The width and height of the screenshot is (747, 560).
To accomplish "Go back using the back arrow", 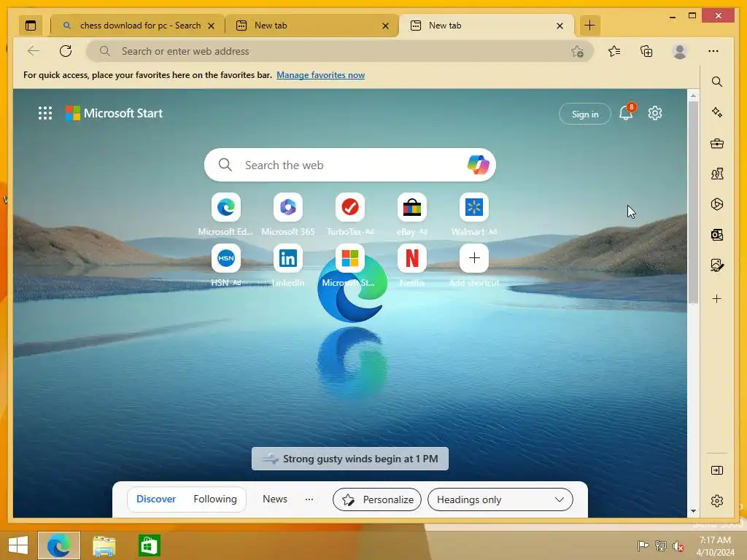I will [x=34, y=51].
